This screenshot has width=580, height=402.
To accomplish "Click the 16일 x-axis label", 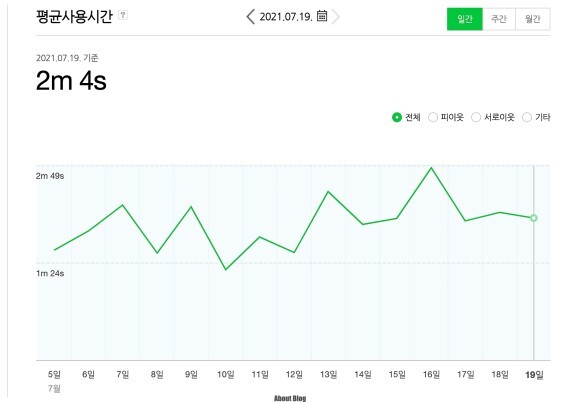I will [431, 375].
